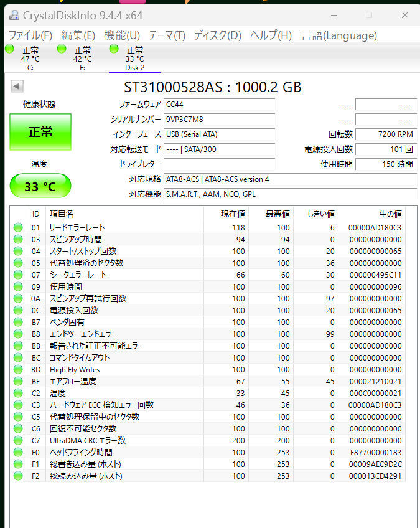This screenshot has width=420, height=528.
Task: Click the green status icon for ID B8
Action: click(18, 334)
